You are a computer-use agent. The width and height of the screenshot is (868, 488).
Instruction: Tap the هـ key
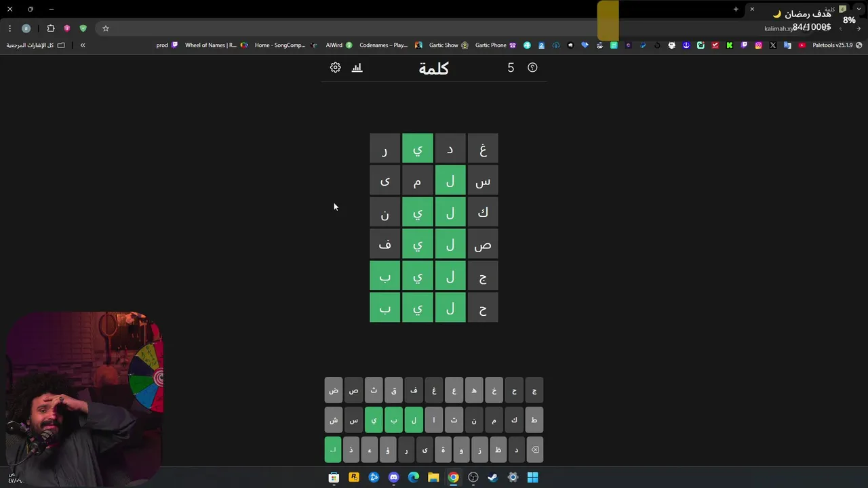(x=474, y=390)
